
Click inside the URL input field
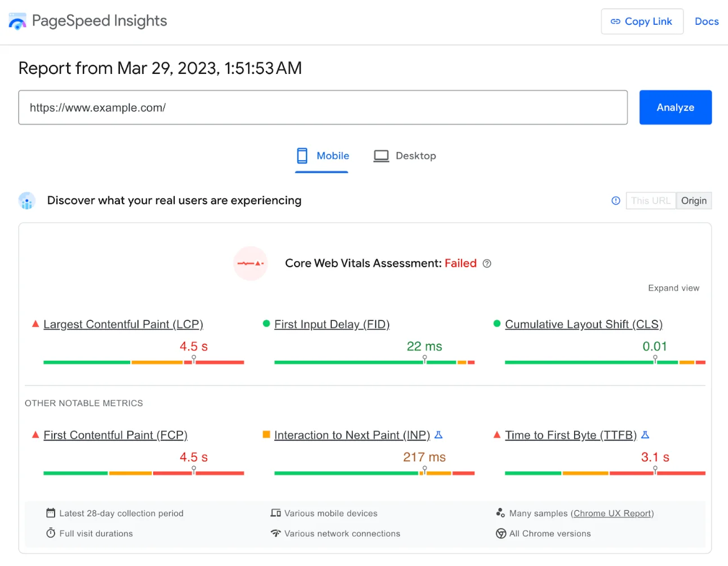[323, 107]
